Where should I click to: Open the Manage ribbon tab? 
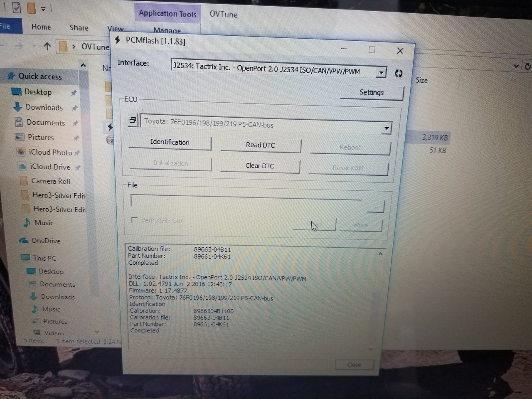167,30
